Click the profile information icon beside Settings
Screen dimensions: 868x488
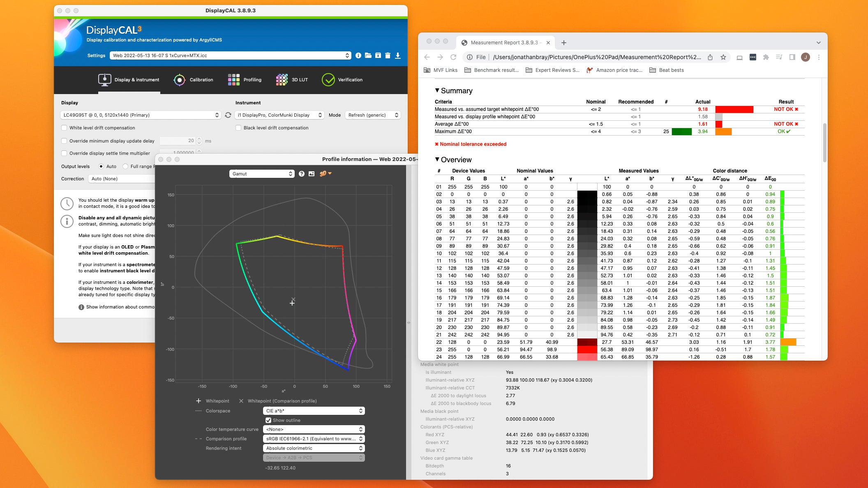pos(358,55)
